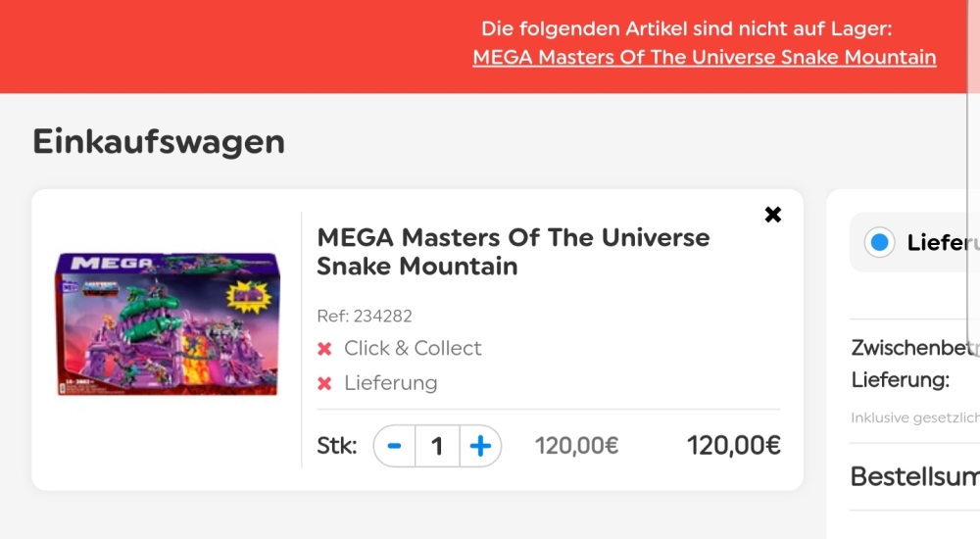
Task: Click the Lieferung availability text in product card
Action: [x=391, y=382]
